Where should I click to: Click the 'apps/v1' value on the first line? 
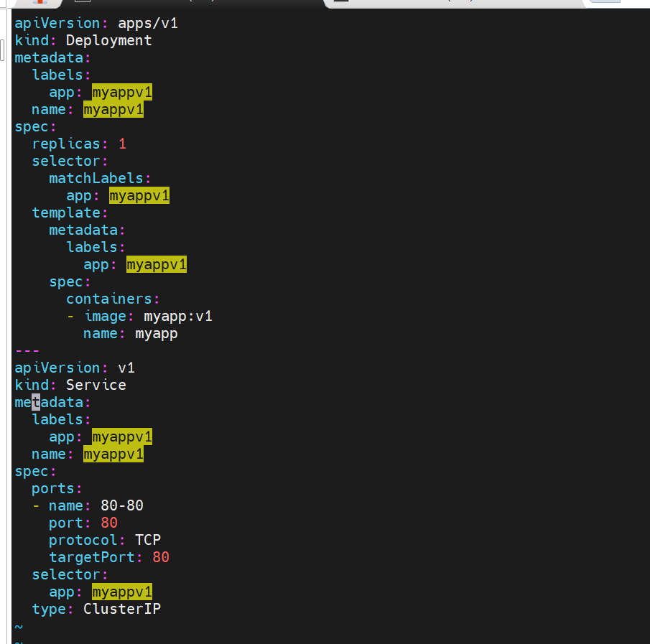point(148,24)
